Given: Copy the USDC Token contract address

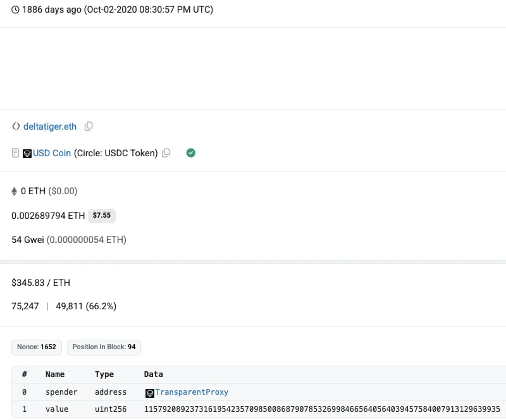Looking at the screenshot, I should [x=166, y=153].
